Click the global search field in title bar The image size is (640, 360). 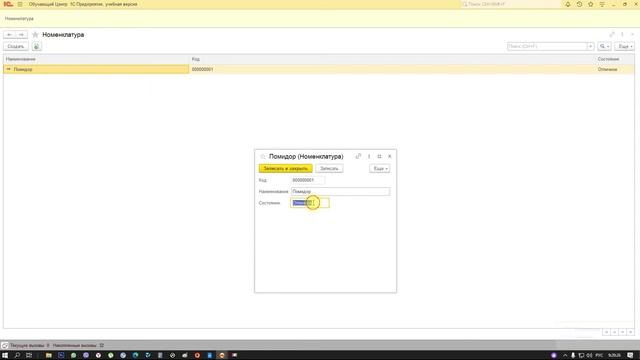pyautogui.click(x=510, y=4)
